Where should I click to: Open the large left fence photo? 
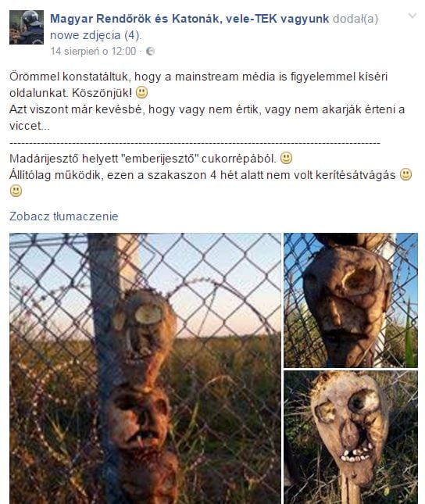(145, 368)
